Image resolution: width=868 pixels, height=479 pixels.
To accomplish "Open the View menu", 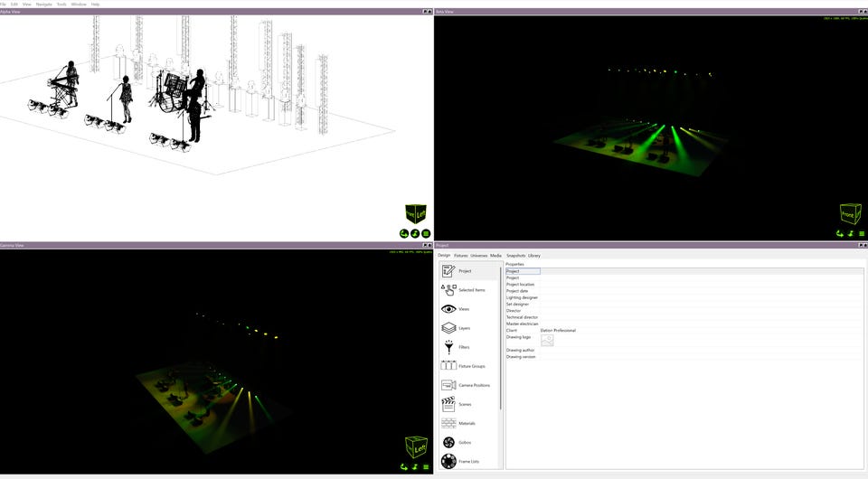I will (26, 4).
